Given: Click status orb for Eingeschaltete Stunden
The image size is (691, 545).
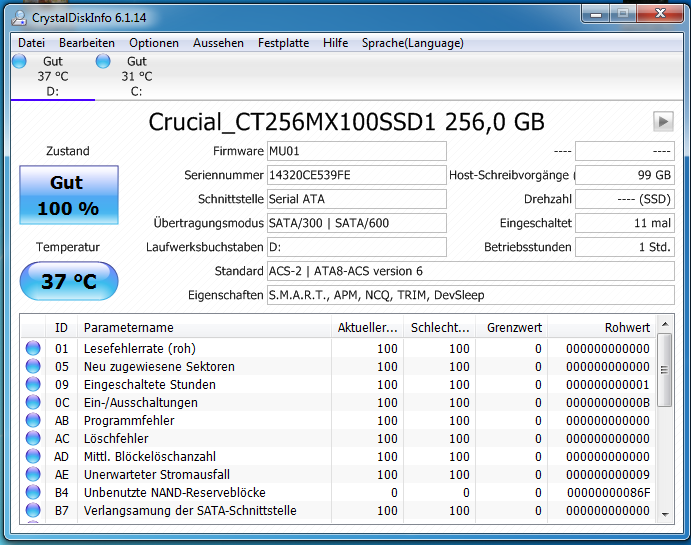Looking at the screenshot, I should click(x=33, y=384).
